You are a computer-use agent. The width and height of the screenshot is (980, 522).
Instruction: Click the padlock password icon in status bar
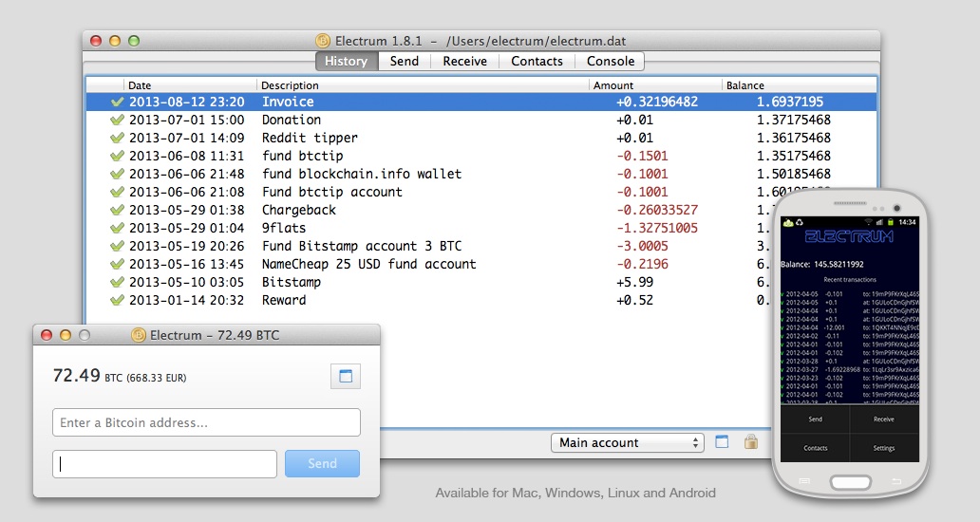point(750,442)
